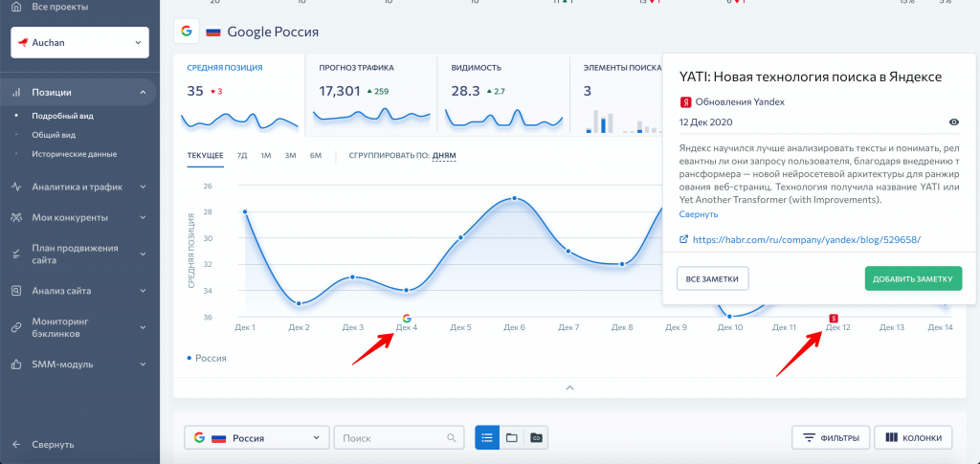Screen dimensions: 980x464
Task: Expand the SMM-модуль section
Action: [x=144, y=364]
